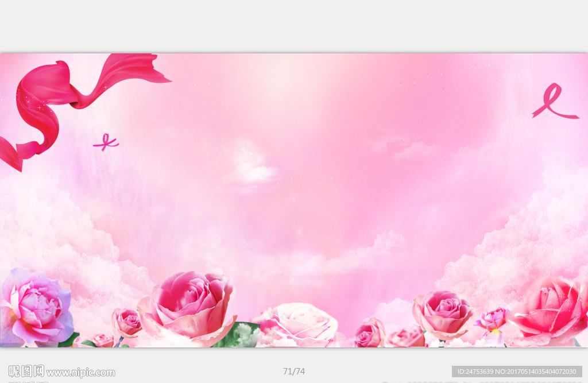The width and height of the screenshot is (588, 383).
Task: Open the pink floral background image
Action: 294,200
